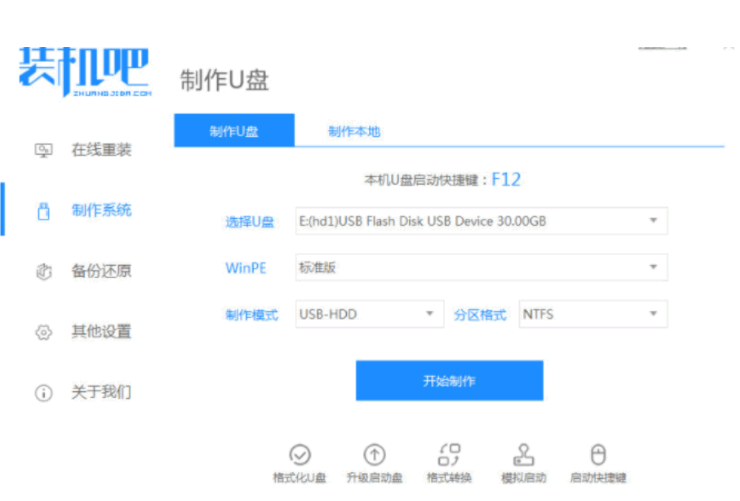Expand the 选择U盘 dropdown arrow
This screenshot has width=740, height=501.
(653, 220)
